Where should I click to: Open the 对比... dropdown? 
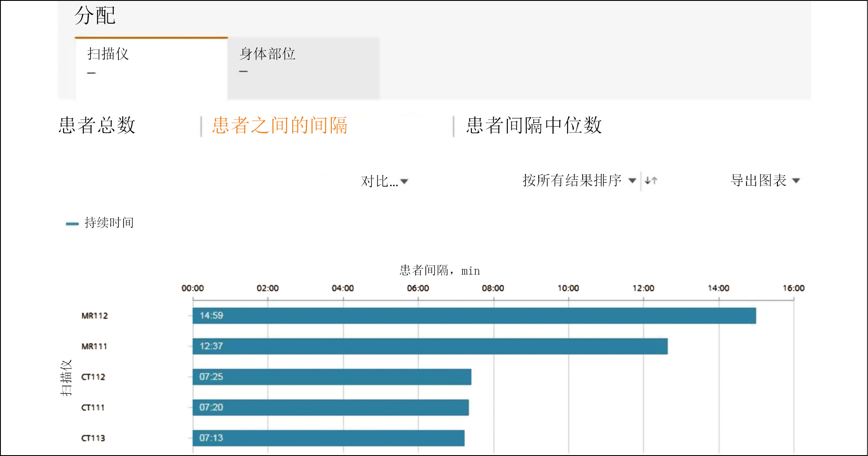[384, 181]
